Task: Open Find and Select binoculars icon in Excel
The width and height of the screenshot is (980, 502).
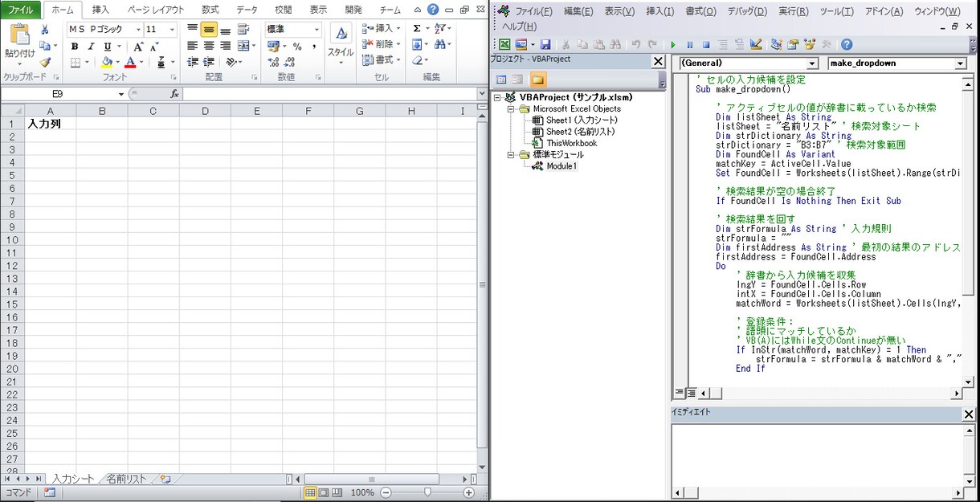Action: click(442, 45)
